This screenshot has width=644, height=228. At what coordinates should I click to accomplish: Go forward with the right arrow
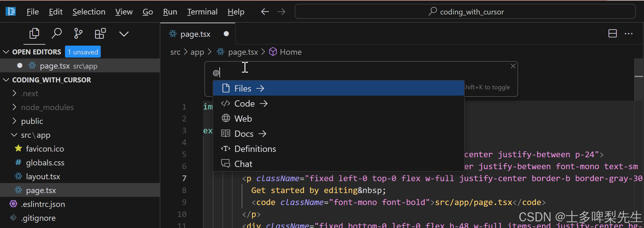[x=282, y=12]
